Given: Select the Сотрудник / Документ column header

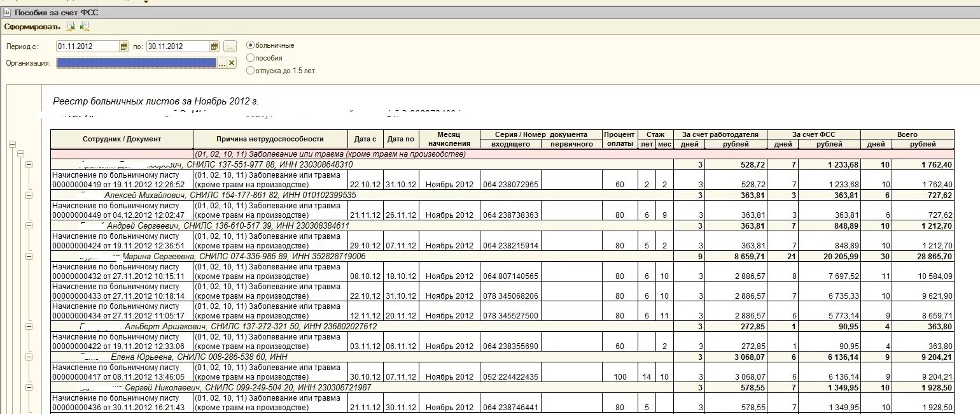Looking at the screenshot, I should click(122, 139).
